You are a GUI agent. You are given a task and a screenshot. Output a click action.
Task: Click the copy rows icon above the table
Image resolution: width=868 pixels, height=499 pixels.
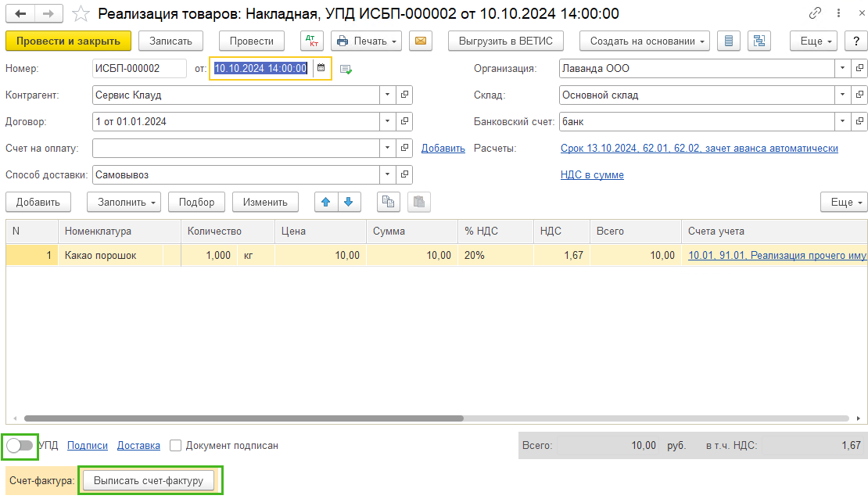[x=388, y=202]
